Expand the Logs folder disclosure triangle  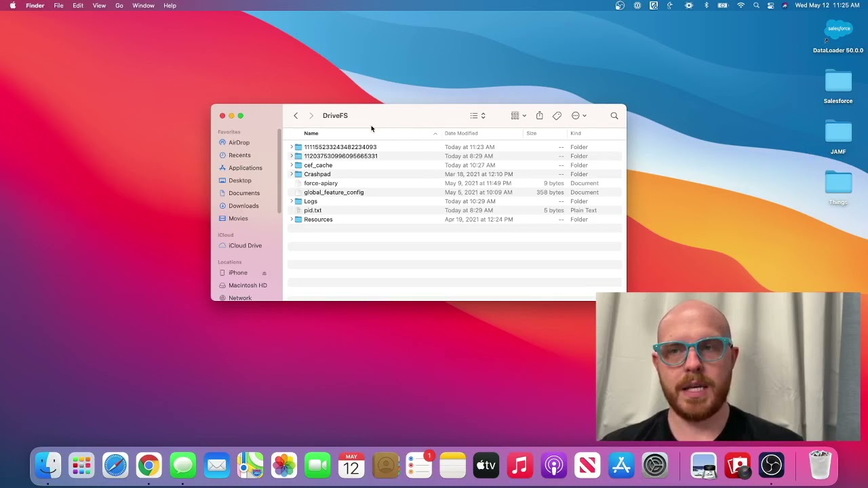click(292, 201)
